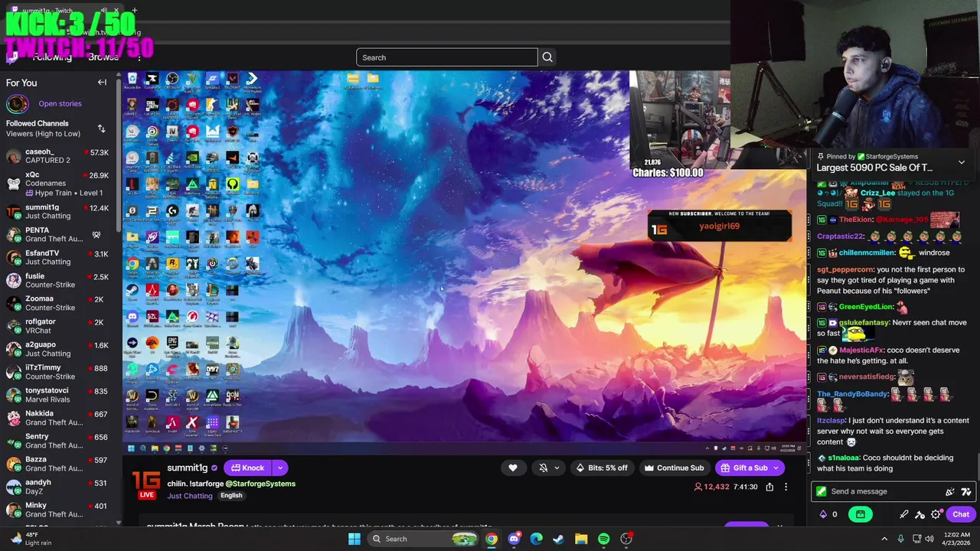Screen dimensions: 980x551
Task: Open Steam from the taskbar
Action: click(x=558, y=539)
